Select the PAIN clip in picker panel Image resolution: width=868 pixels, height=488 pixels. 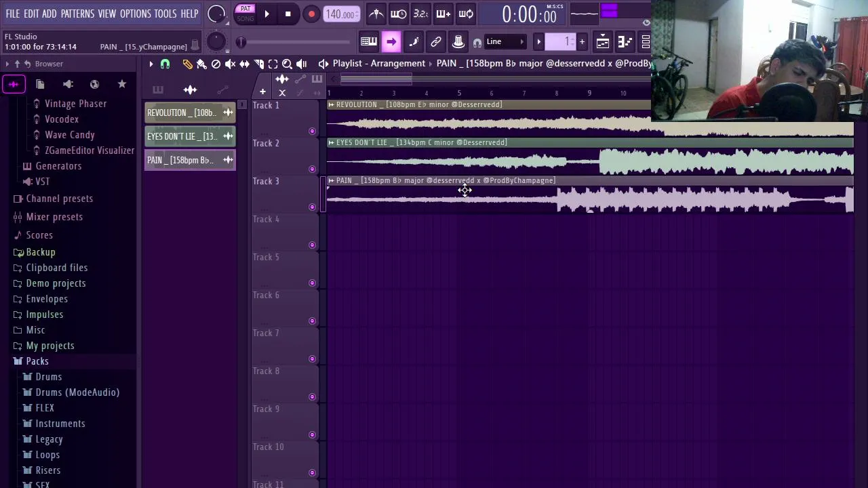click(190, 160)
